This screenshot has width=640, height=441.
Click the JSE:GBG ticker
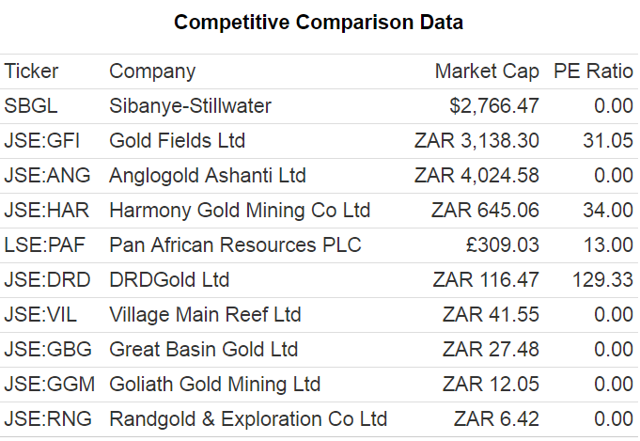(48, 350)
